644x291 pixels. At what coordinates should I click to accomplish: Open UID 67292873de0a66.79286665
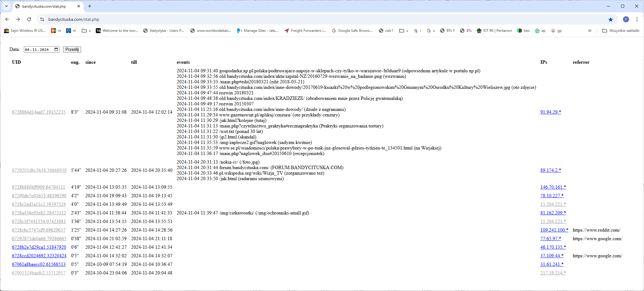click(x=39, y=239)
